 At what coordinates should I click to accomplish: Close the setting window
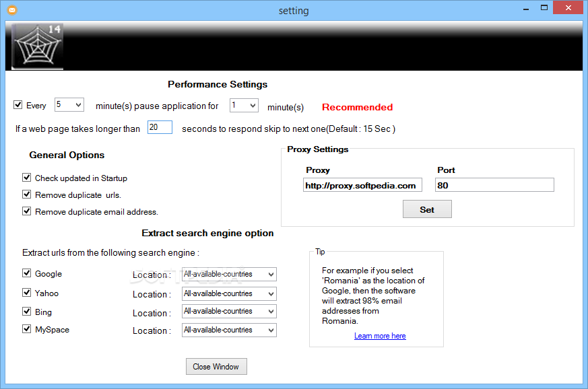point(568,8)
